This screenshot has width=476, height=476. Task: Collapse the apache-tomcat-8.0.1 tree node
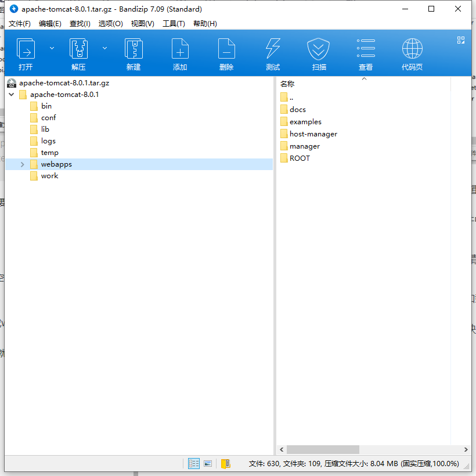[x=12, y=95]
